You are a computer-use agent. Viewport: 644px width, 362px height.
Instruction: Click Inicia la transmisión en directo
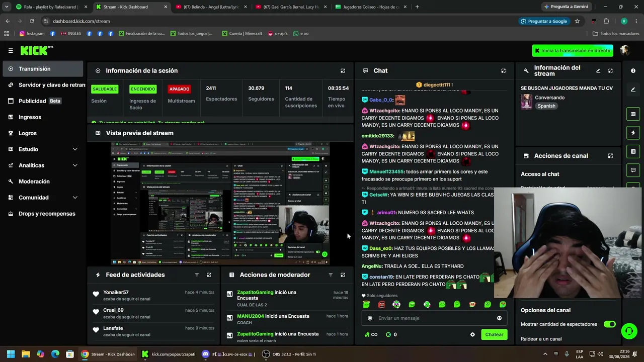[573, 51]
